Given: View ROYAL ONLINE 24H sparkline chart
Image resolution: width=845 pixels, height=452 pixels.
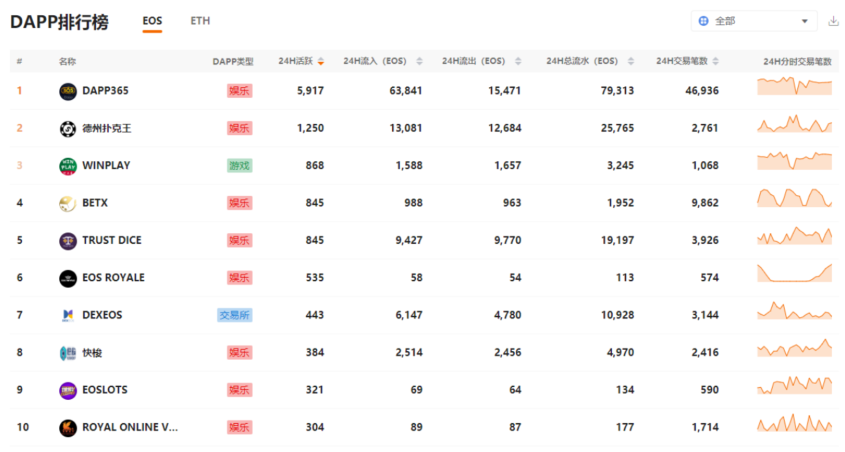Looking at the screenshot, I should (794, 423).
